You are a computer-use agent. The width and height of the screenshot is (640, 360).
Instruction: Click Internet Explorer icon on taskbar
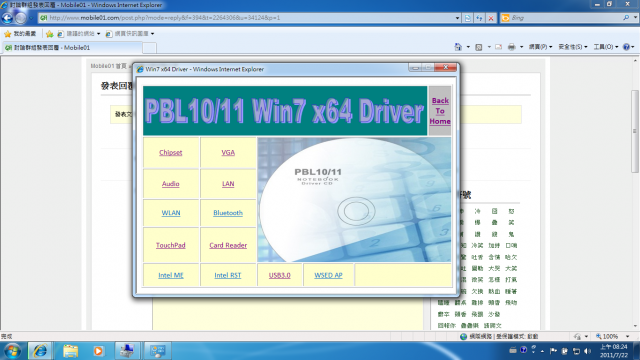tap(40, 351)
